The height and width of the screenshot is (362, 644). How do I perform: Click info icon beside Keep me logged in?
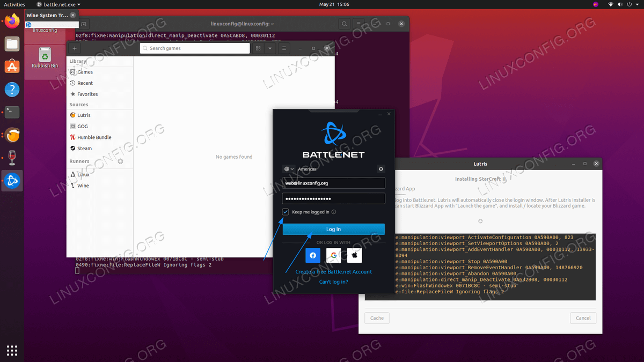click(334, 212)
